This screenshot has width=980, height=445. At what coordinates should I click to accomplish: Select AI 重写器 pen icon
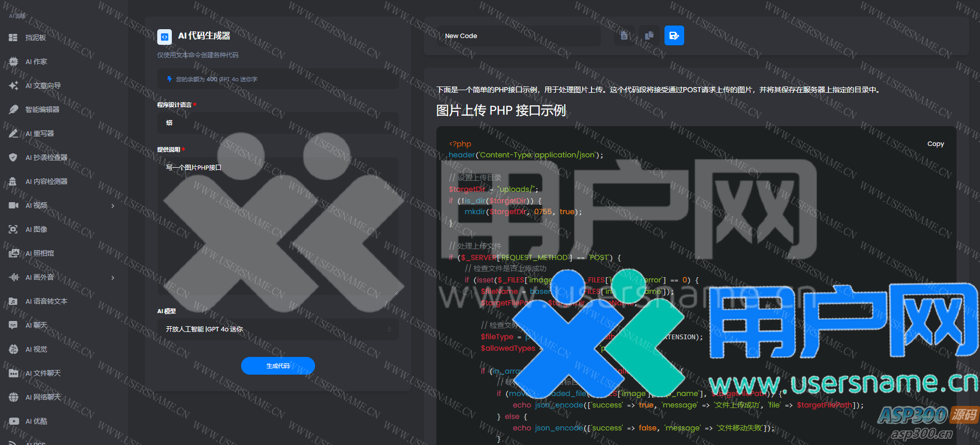click(x=14, y=133)
